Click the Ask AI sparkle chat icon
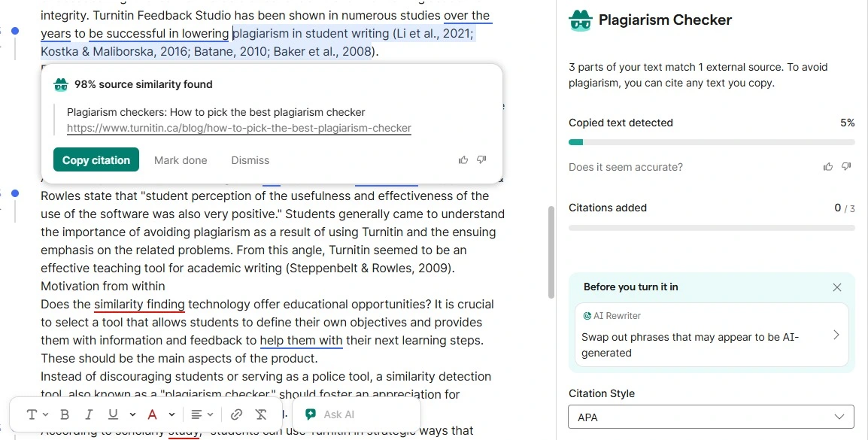 [x=311, y=414]
